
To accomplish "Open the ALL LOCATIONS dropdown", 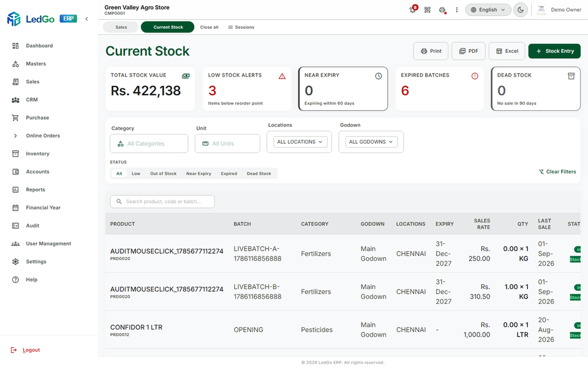I will [300, 142].
